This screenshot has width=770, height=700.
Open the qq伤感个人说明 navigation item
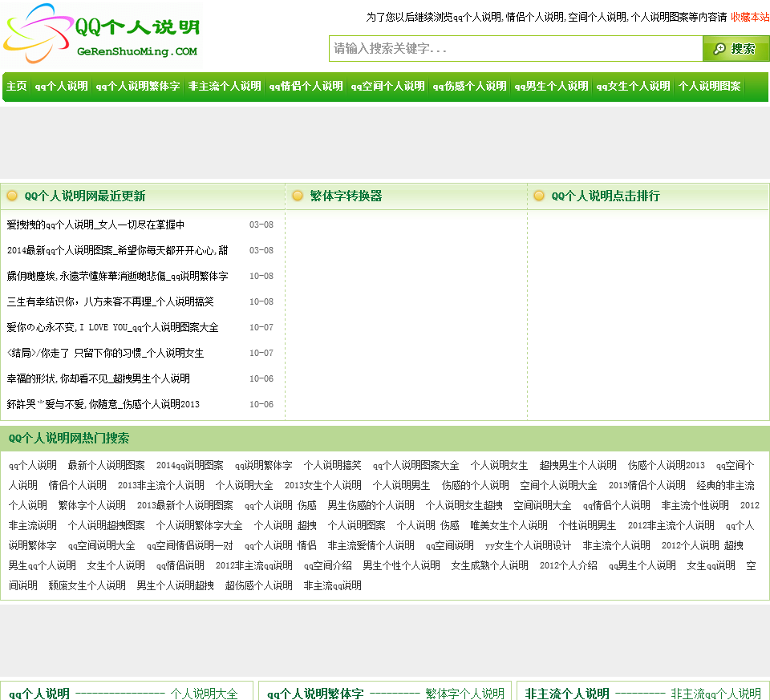coord(469,87)
